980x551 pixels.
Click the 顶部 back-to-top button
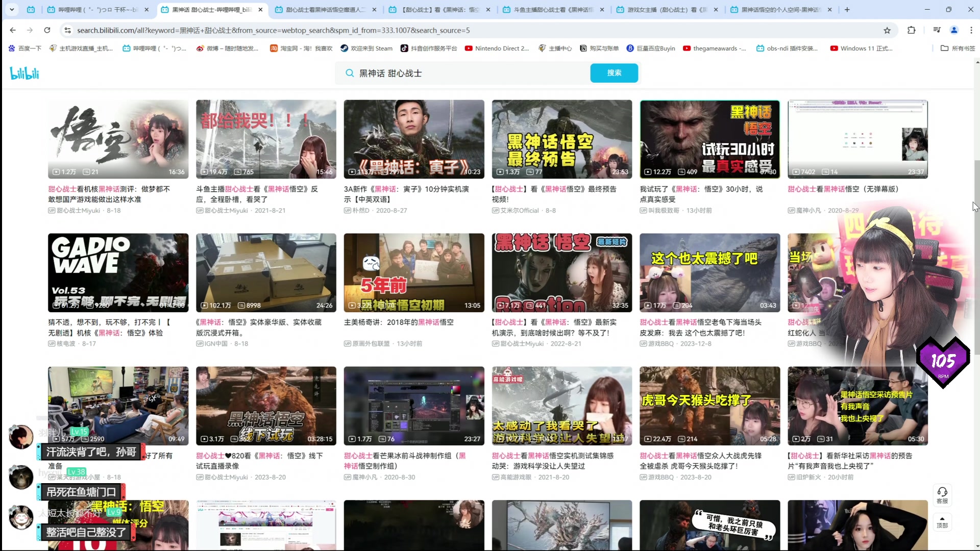pos(943,523)
